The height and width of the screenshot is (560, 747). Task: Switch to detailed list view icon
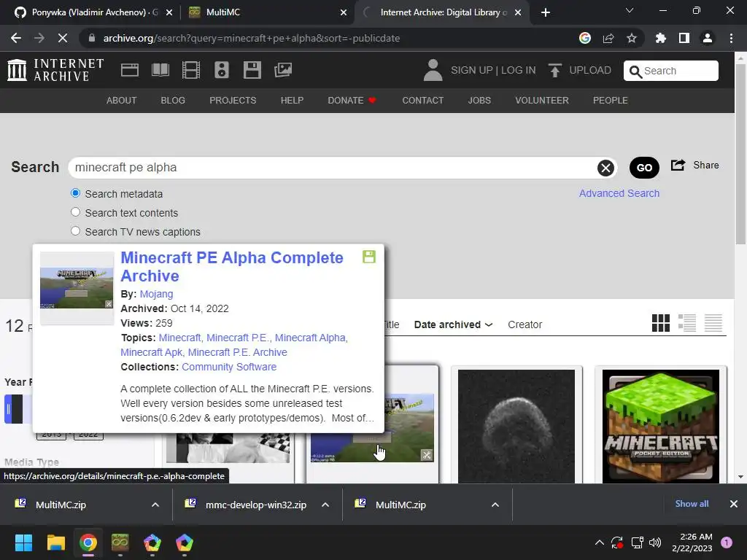687,323
